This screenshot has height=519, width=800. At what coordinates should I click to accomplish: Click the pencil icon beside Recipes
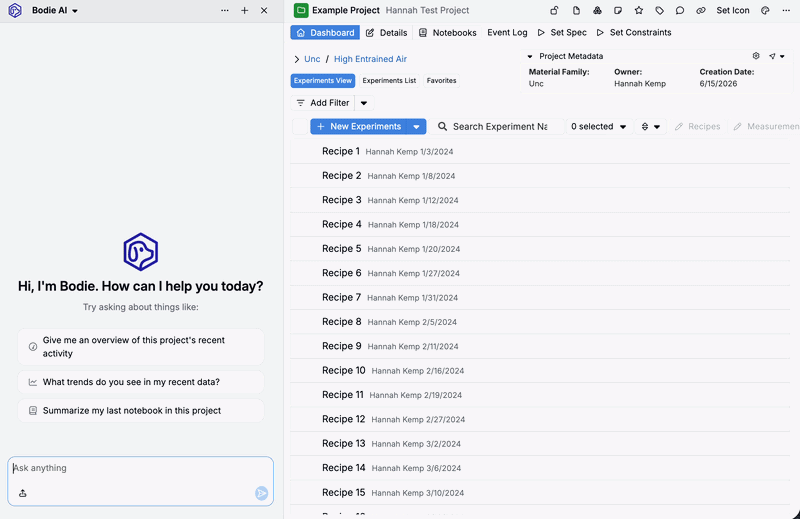[679, 127]
